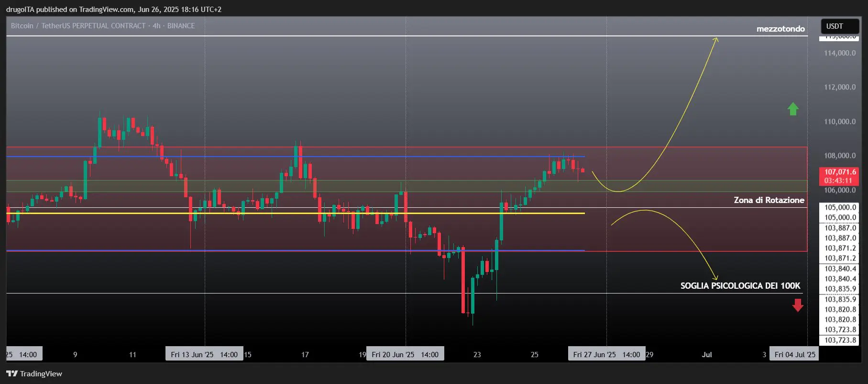This screenshot has height=384, width=868.
Task: Click the Fri 27 Jun '25 14:00 time label
Action: click(x=606, y=354)
